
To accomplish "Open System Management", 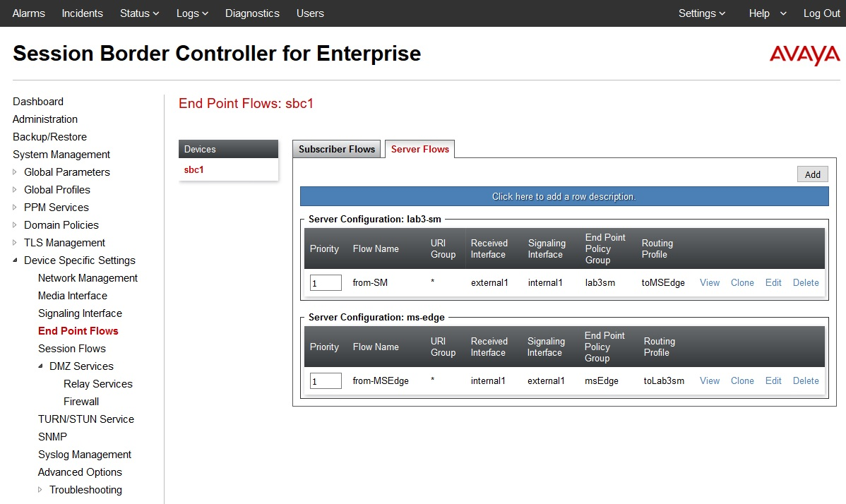I will click(61, 155).
